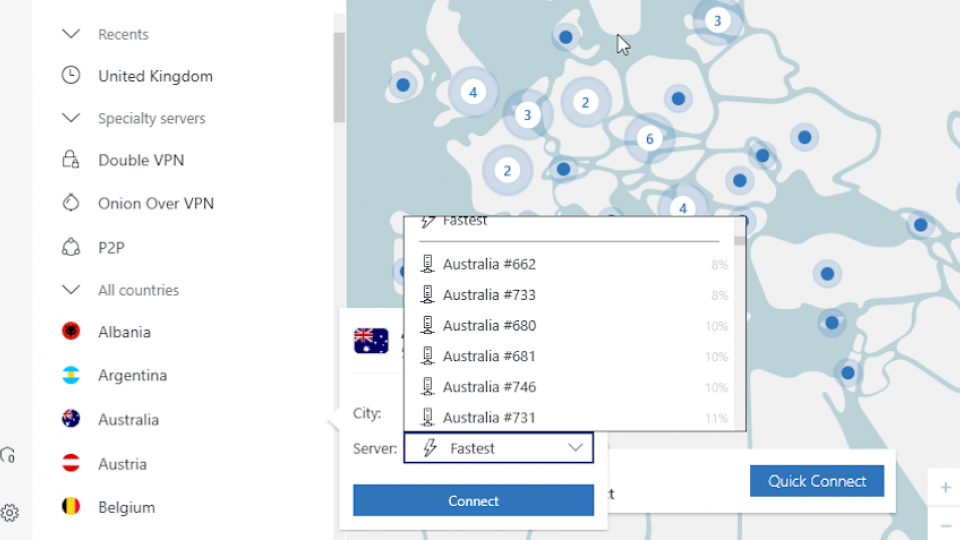The image size is (960, 540).
Task: Choose Argentina in the country list
Action: point(132,375)
